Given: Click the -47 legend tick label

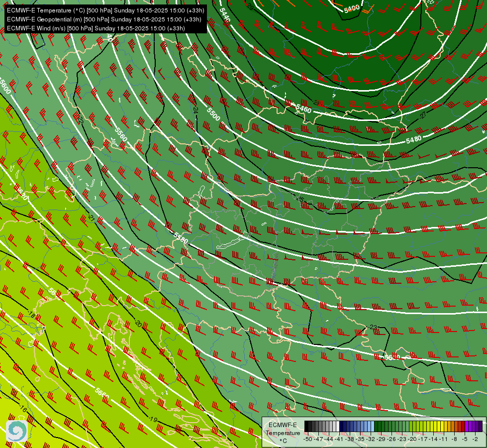Looking at the screenshot, I should coord(318,439).
